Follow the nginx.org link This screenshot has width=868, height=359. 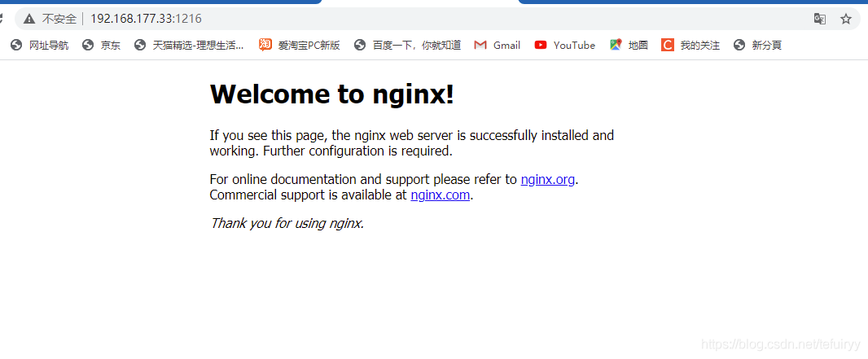click(548, 179)
